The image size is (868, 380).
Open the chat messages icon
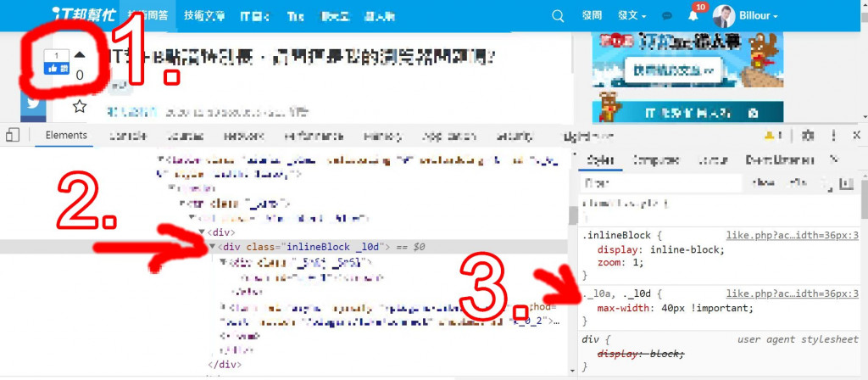pyautogui.click(x=667, y=17)
